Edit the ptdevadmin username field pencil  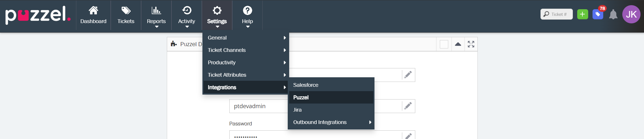(x=408, y=106)
